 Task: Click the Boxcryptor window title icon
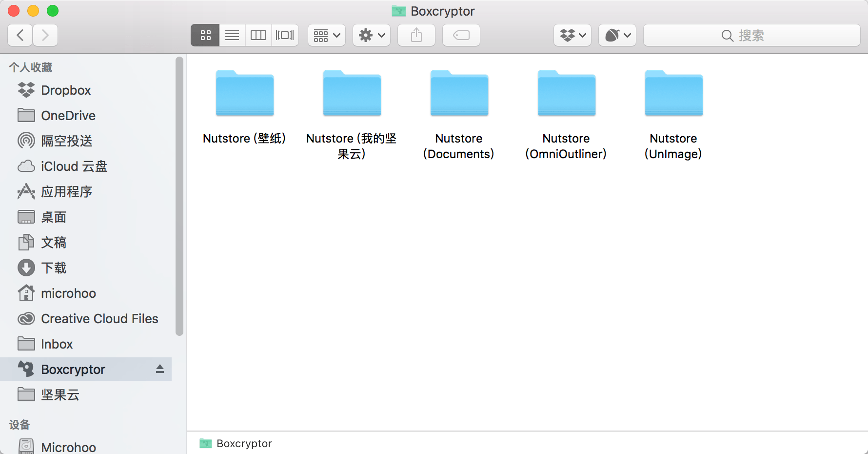pyautogui.click(x=399, y=11)
